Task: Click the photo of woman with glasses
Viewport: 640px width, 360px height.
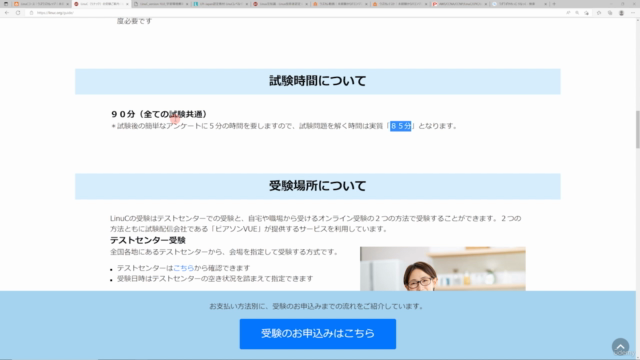Action: tap(442, 269)
